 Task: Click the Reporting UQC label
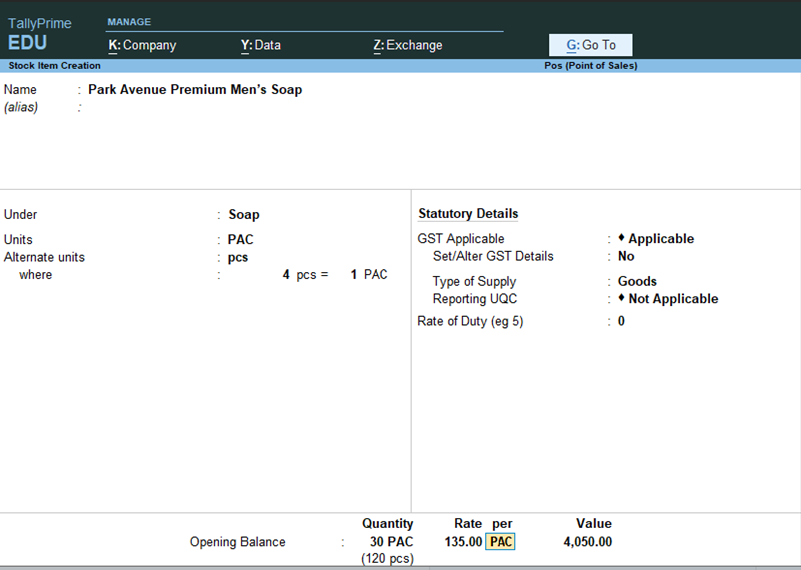tap(475, 299)
